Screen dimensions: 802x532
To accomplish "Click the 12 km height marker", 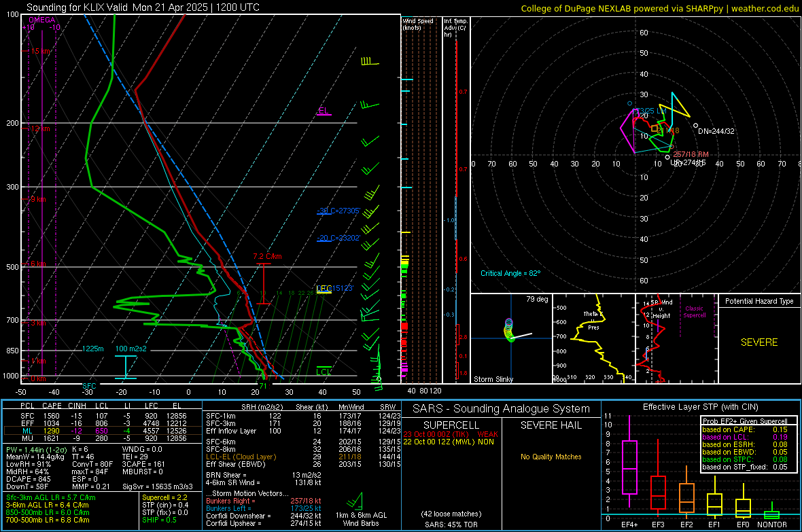I will click(40, 128).
